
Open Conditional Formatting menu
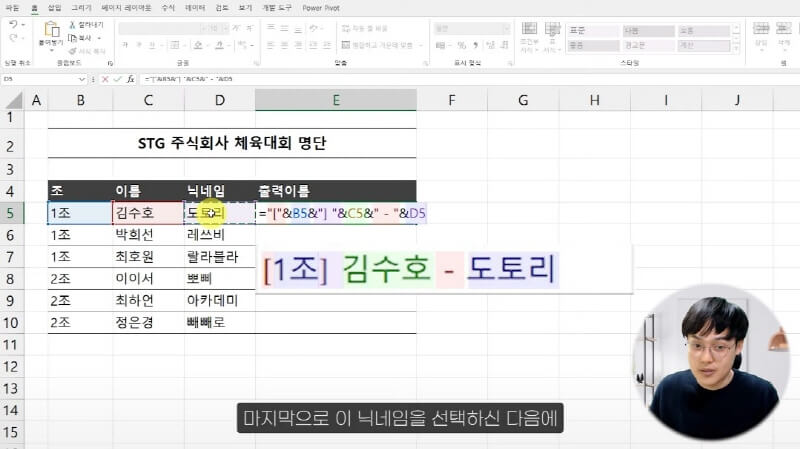click(x=529, y=37)
